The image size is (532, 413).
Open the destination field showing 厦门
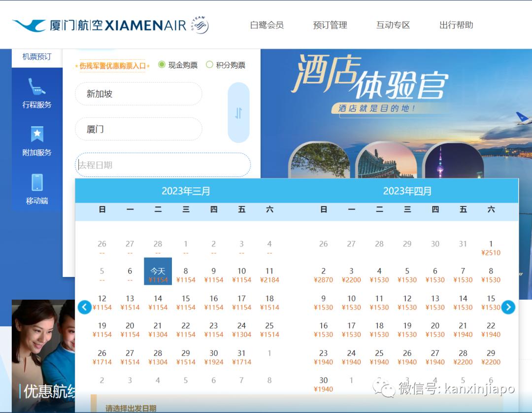tap(138, 129)
